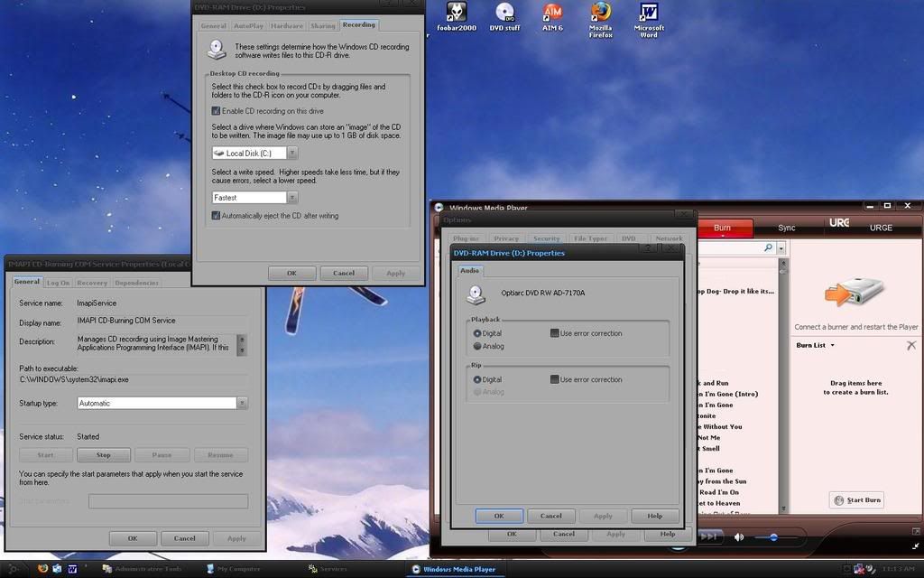This screenshot has height=578, width=924.
Task: Open the Startup type Automatic dropdown
Action: click(x=242, y=404)
